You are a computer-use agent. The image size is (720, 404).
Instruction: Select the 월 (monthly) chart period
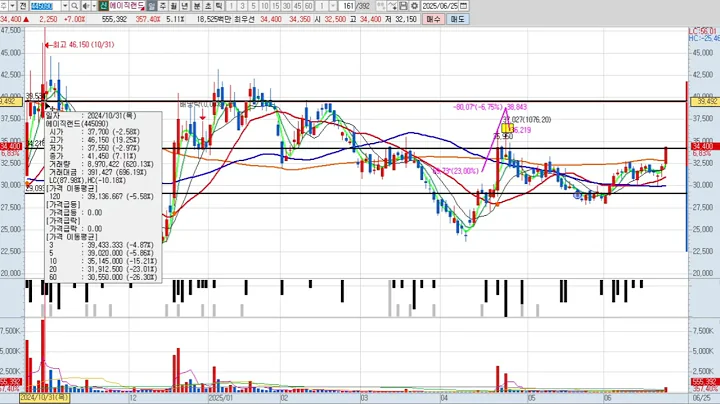[174, 6]
